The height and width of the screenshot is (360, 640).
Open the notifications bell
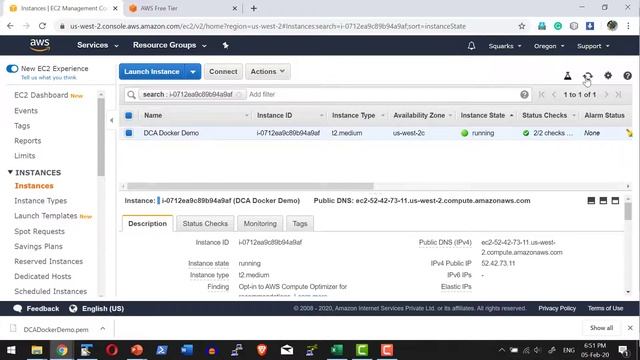(x=471, y=46)
